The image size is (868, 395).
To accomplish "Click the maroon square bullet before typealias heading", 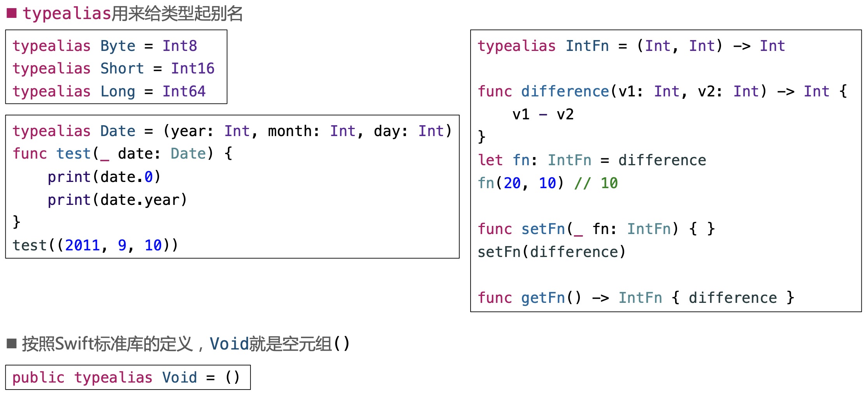I will (12, 14).
